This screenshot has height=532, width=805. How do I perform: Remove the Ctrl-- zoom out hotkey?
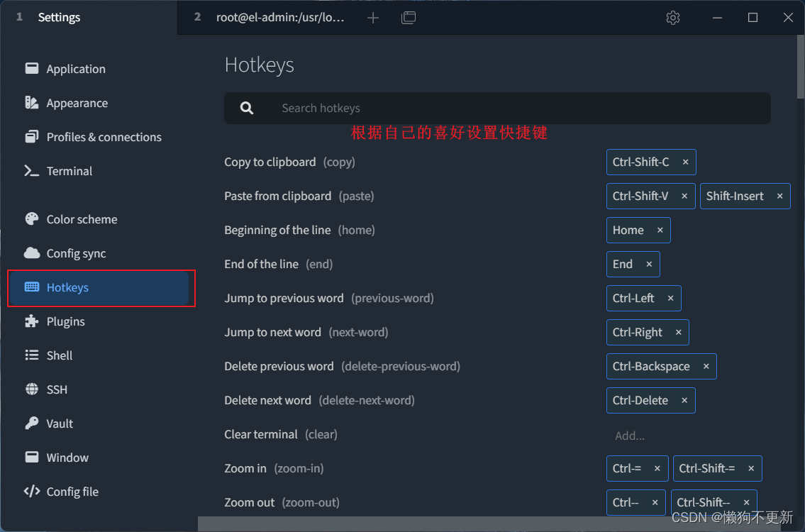[655, 502]
